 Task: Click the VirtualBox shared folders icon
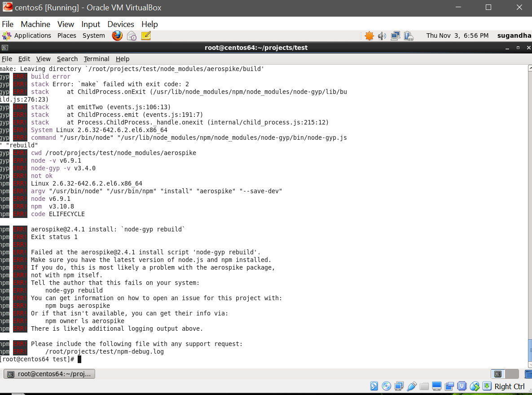click(424, 386)
